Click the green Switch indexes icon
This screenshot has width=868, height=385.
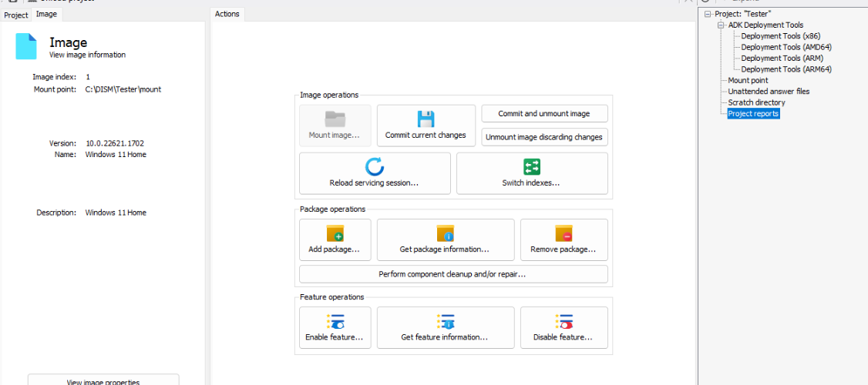tap(532, 167)
